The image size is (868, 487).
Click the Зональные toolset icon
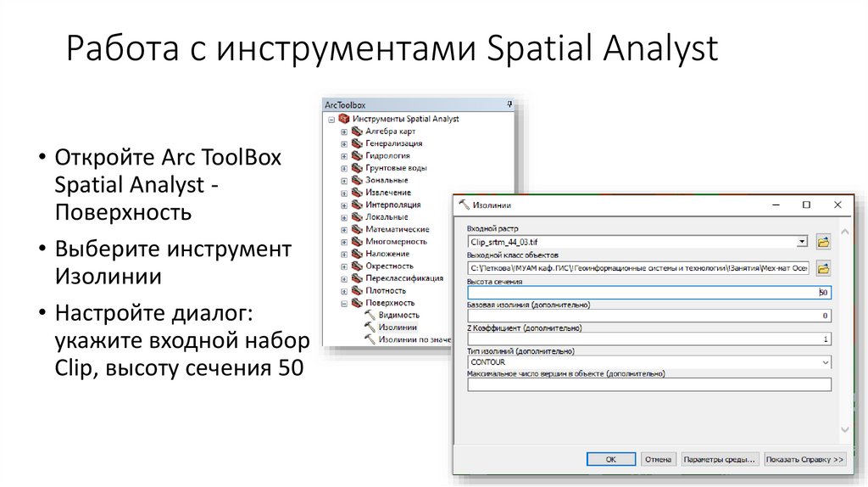pos(357,180)
